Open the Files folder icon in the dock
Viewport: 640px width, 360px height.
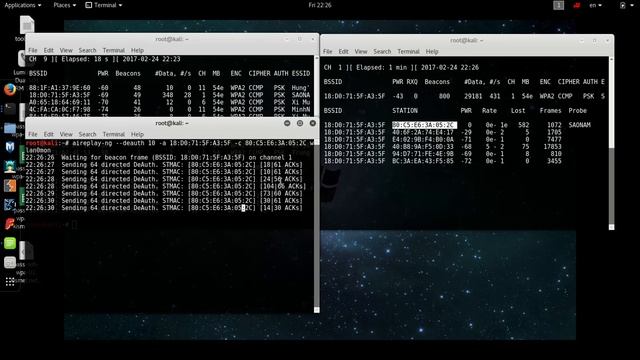click(x=10, y=128)
